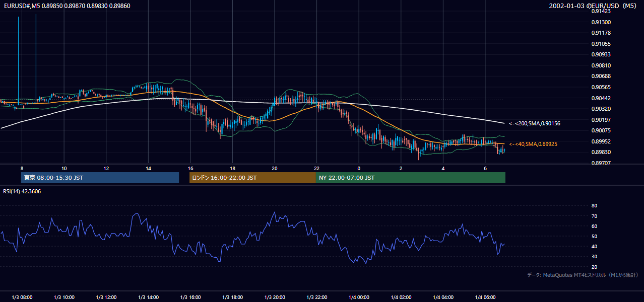Click hour label 10 under the price chart
The height and width of the screenshot is (302, 644).
tap(64, 168)
